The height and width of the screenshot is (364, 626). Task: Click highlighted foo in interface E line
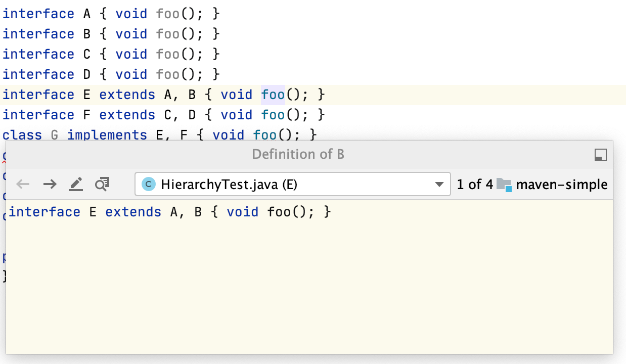[x=273, y=95]
